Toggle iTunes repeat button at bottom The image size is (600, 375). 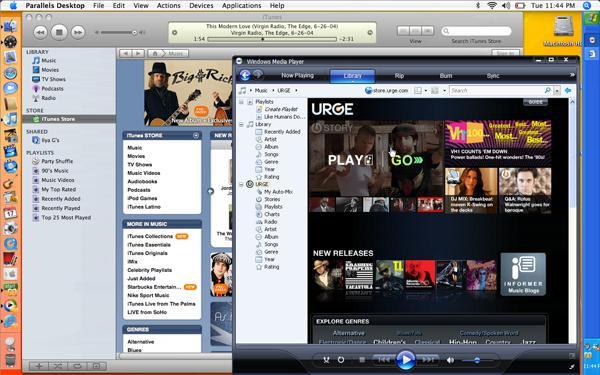click(77, 366)
